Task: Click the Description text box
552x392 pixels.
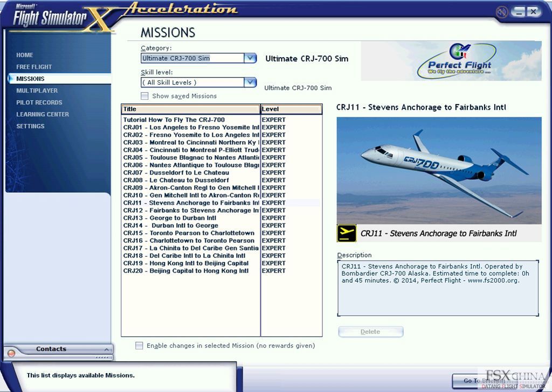Action: [x=438, y=288]
